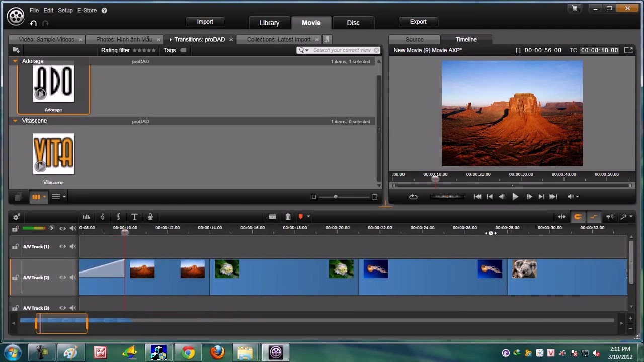
Task: Open the marker dropdown arrow
Action: [308, 217]
